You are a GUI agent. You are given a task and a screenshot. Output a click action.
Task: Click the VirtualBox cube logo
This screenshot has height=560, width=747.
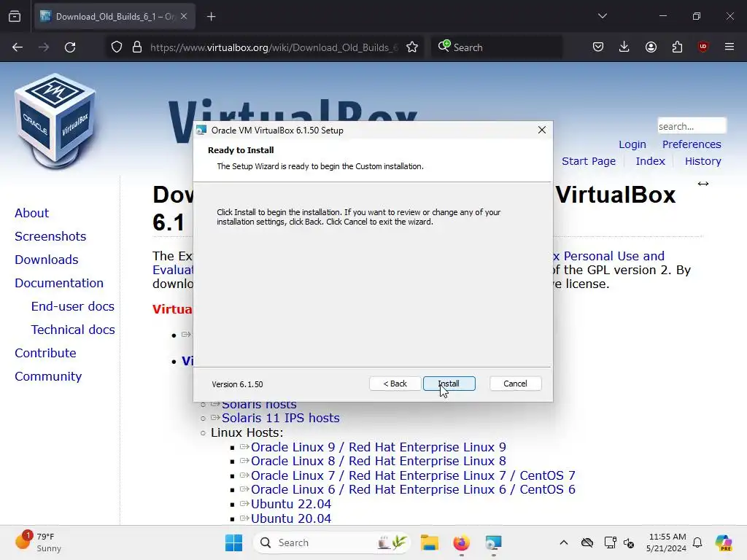(x=55, y=122)
